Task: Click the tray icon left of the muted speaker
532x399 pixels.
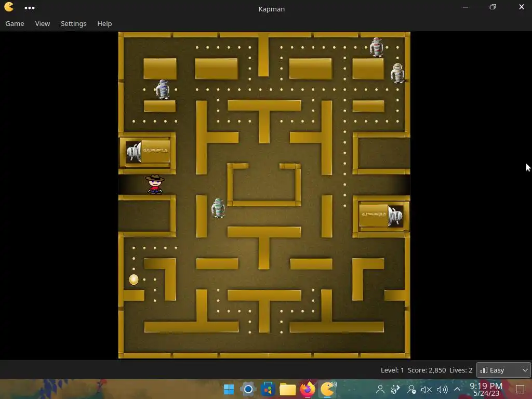Action: pyautogui.click(x=411, y=390)
